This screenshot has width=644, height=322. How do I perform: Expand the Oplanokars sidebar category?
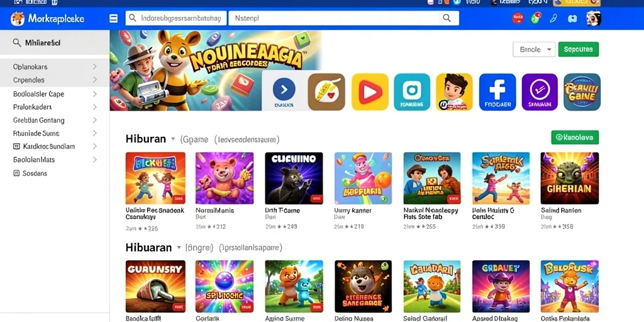55,67
